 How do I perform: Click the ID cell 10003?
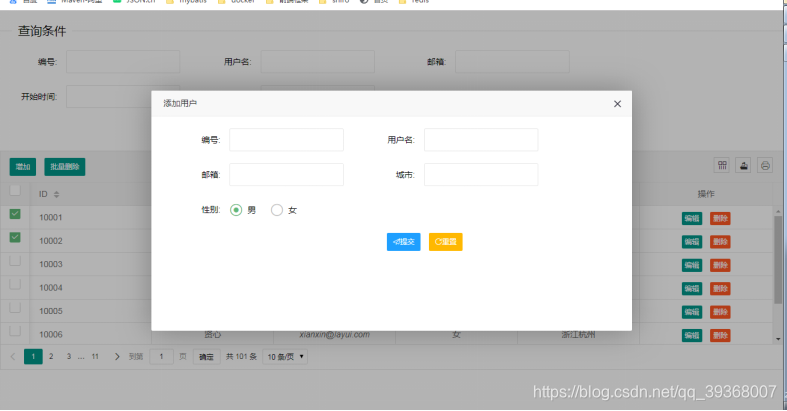coord(51,264)
